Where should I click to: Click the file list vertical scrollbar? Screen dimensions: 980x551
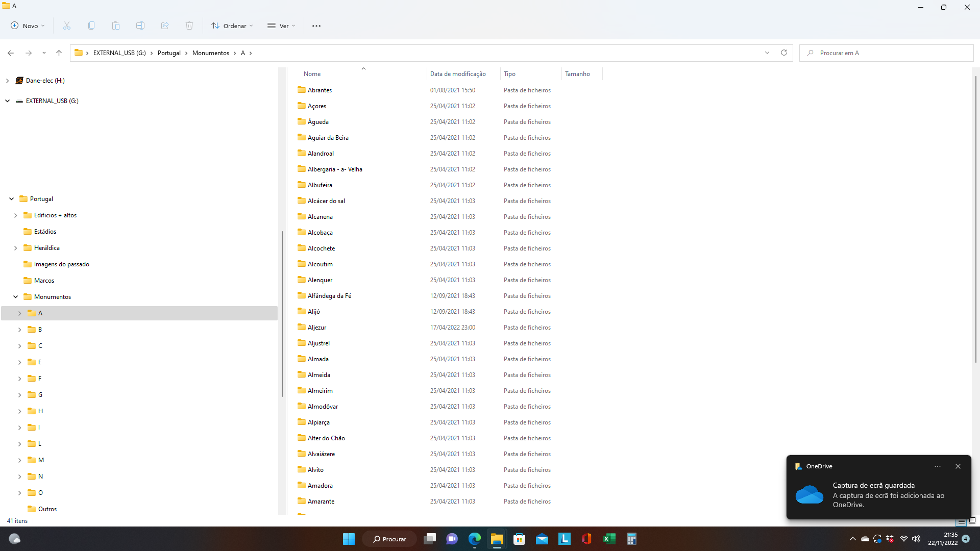pyautogui.click(x=975, y=219)
